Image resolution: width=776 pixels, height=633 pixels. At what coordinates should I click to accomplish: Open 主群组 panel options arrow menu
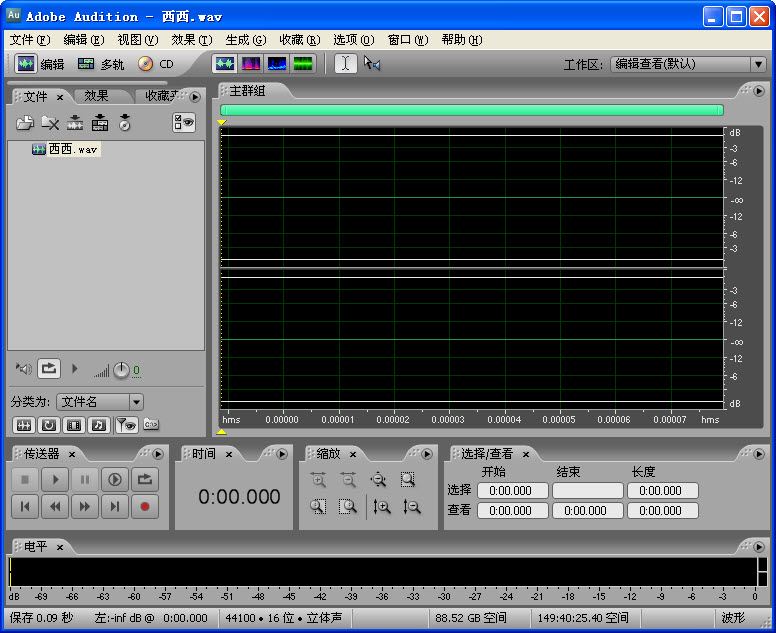click(759, 91)
